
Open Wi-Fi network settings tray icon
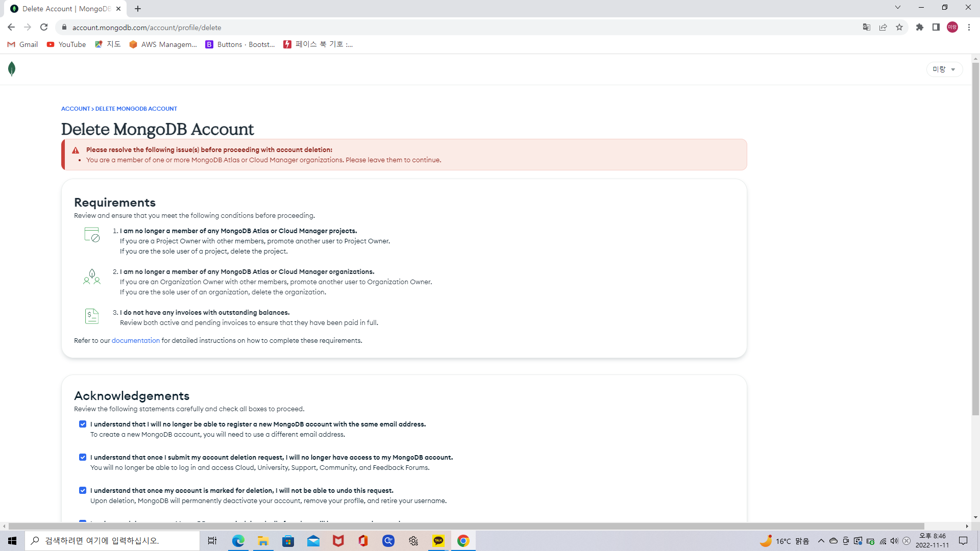[883, 541]
